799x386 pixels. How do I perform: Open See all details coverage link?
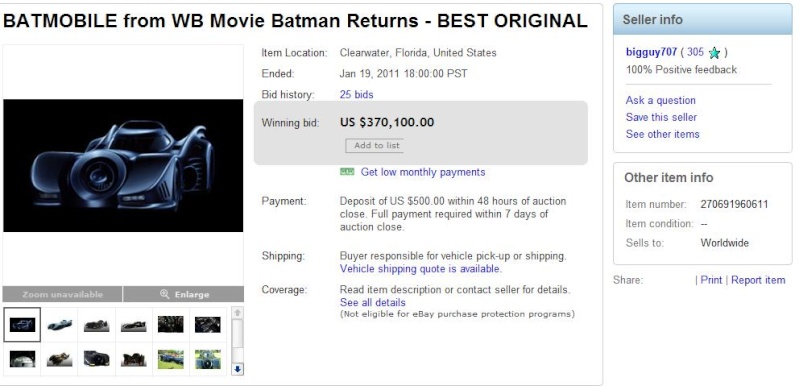(x=372, y=302)
